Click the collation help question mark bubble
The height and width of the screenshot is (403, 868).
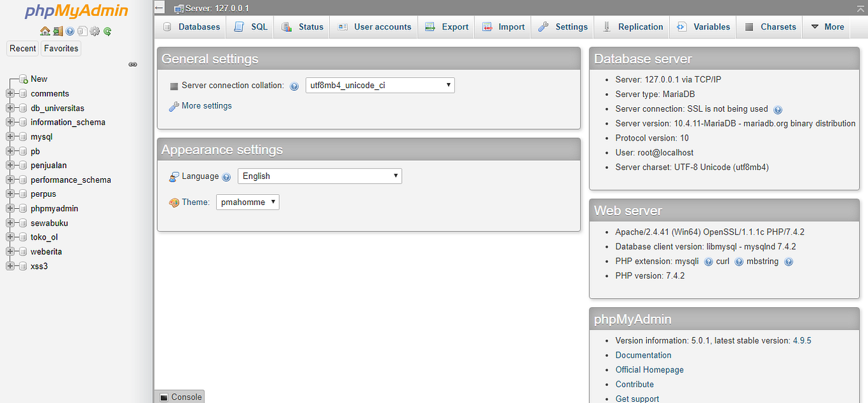point(294,85)
